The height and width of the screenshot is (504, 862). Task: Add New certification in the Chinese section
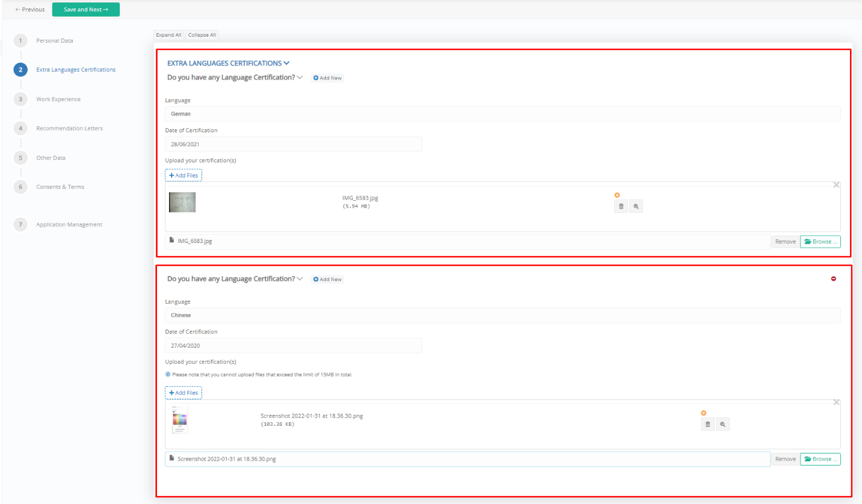click(328, 280)
